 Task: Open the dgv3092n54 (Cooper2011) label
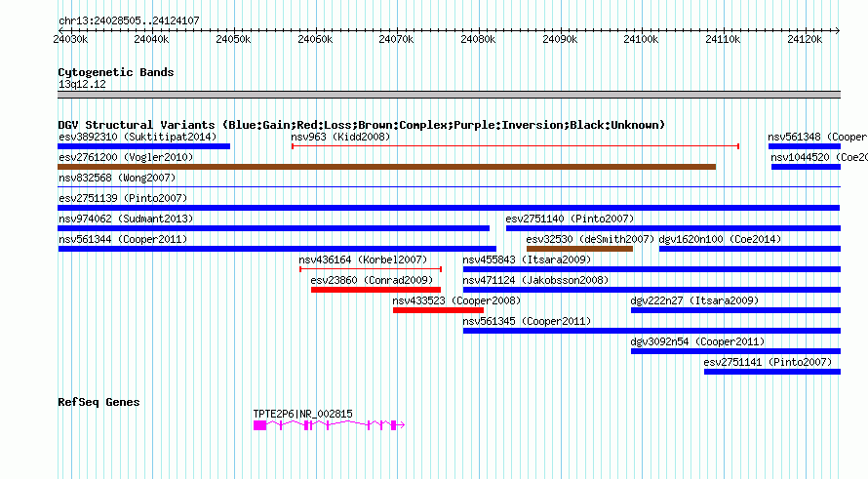tap(697, 341)
